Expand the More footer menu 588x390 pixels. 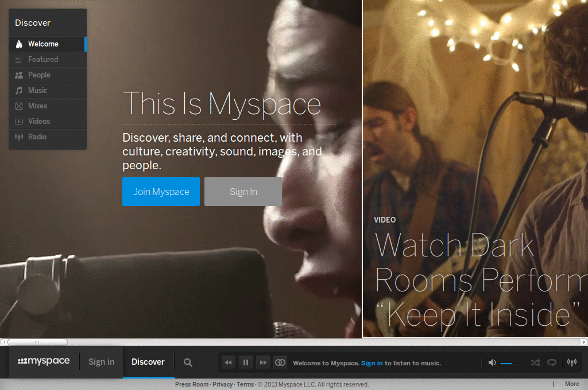coord(572,384)
